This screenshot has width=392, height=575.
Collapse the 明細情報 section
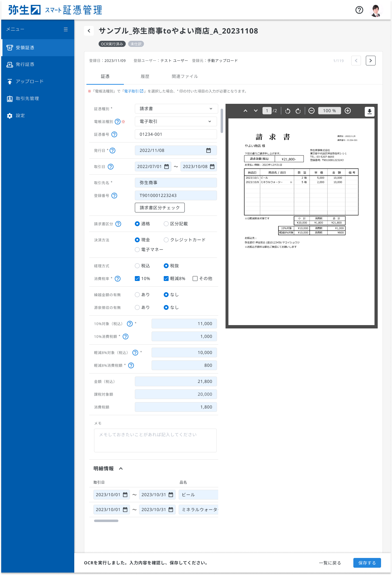pyautogui.click(x=121, y=468)
